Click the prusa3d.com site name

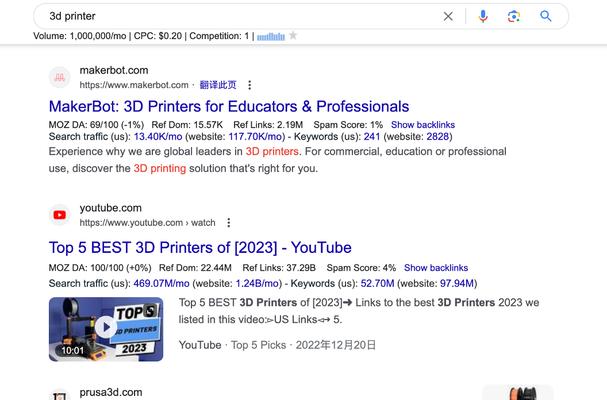coord(111,392)
